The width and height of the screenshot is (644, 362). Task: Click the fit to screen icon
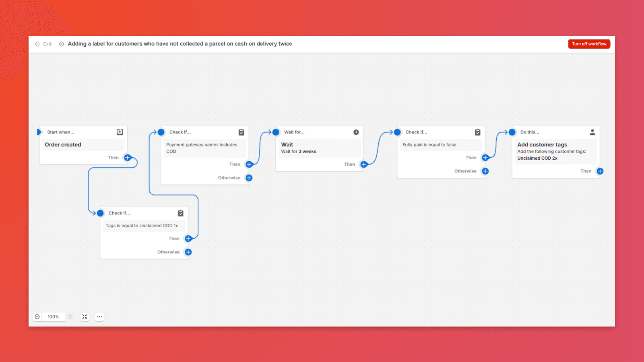(85, 317)
